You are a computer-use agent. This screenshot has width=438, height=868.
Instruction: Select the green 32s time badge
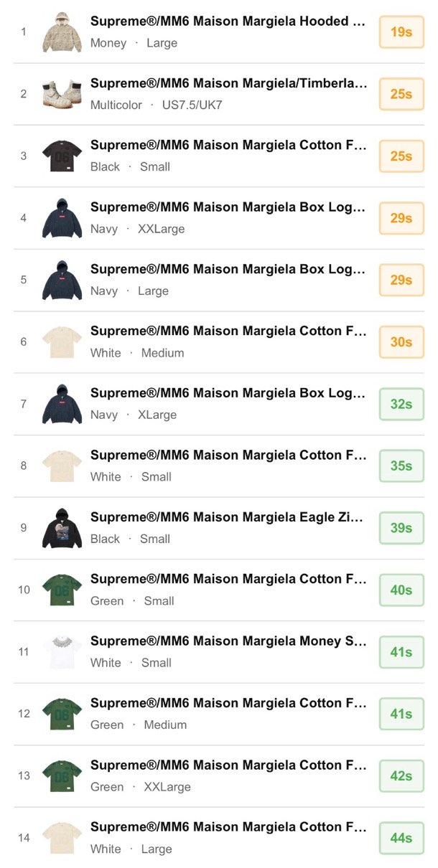click(x=401, y=404)
